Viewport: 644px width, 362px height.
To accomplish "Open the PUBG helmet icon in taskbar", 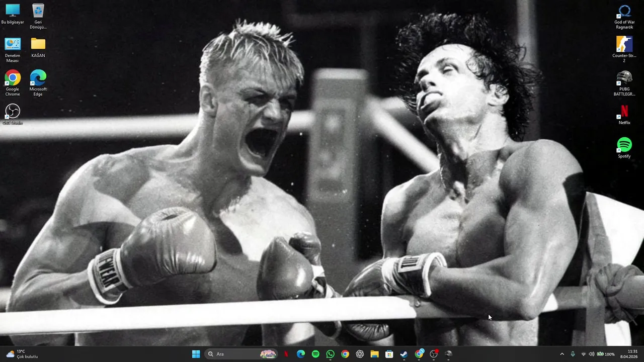I will (448, 354).
